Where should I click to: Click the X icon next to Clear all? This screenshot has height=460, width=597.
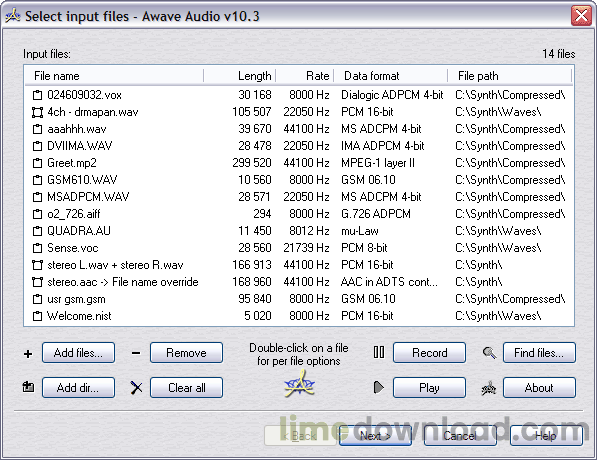(x=136, y=388)
